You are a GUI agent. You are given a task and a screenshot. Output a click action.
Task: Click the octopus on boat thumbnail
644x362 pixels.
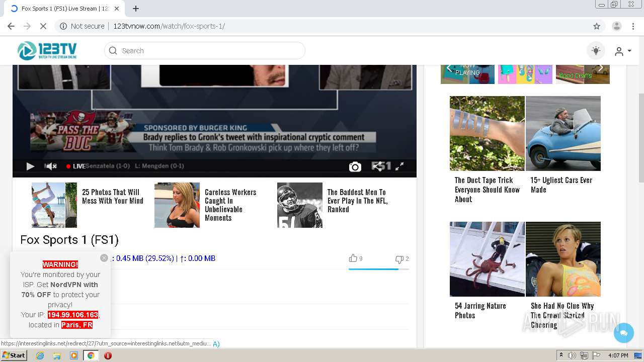click(x=487, y=259)
